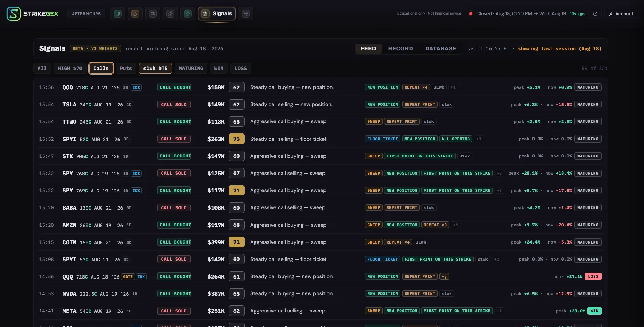Click the -γ tag on QQQ 14:56 row
Screen dimensions: 644x327
tap(444, 276)
